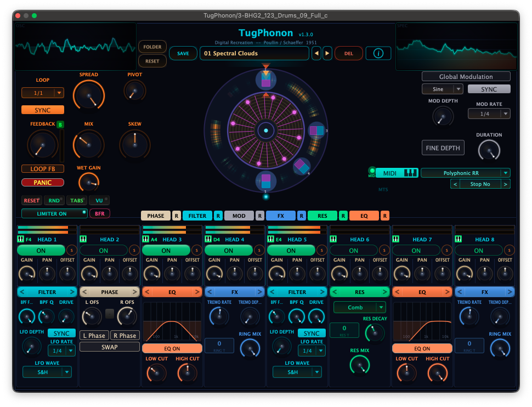Switch to the EQ tab

[364, 216]
